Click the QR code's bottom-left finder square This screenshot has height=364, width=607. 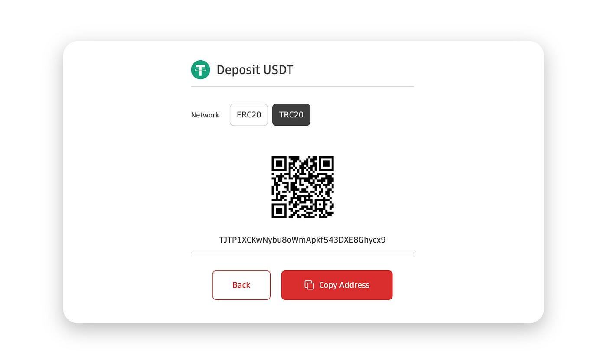point(279,211)
